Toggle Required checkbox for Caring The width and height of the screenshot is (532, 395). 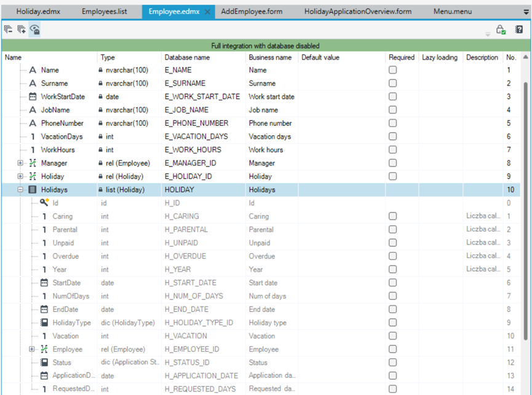(392, 216)
